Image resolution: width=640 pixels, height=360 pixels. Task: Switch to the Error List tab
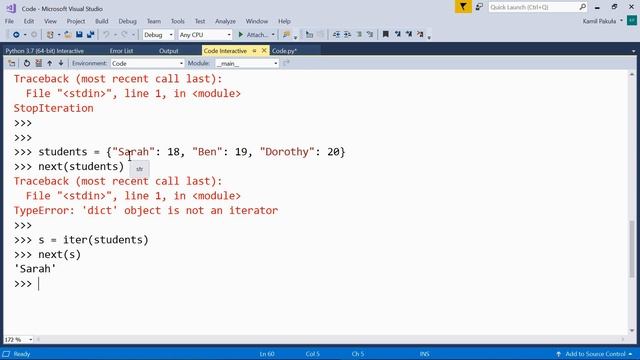(121, 51)
